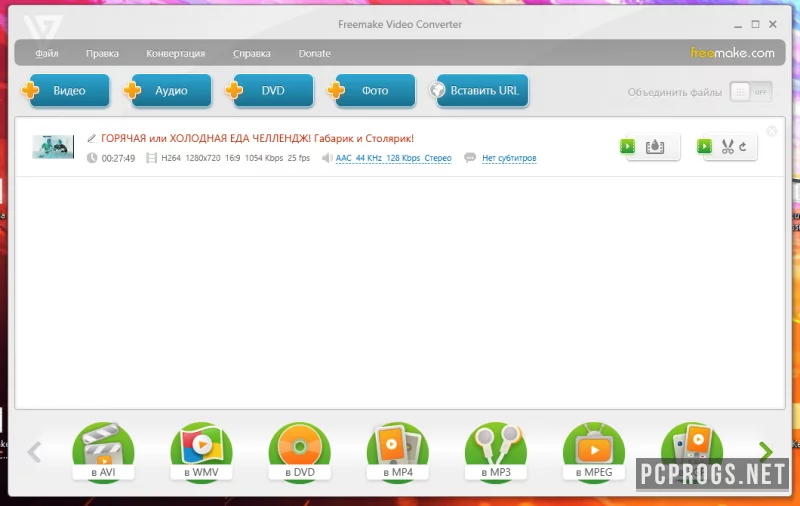Open the Donate menu item
Screen dimensions: 800x506
[x=314, y=54]
